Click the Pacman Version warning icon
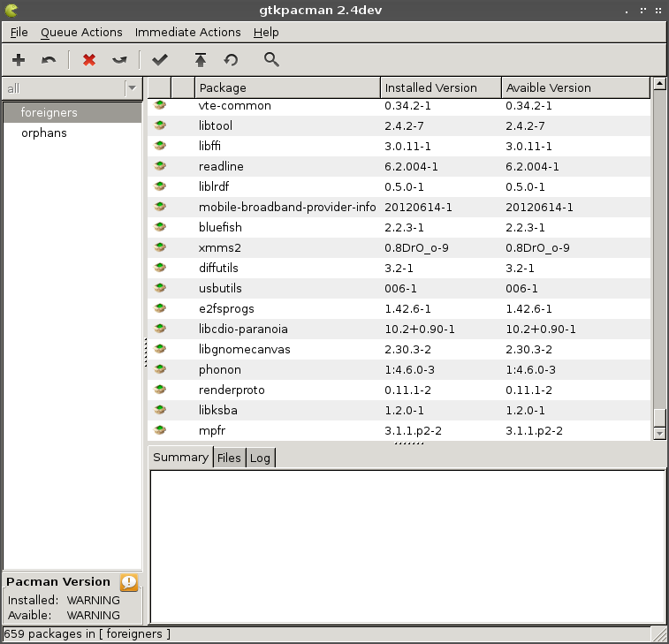 point(129,582)
